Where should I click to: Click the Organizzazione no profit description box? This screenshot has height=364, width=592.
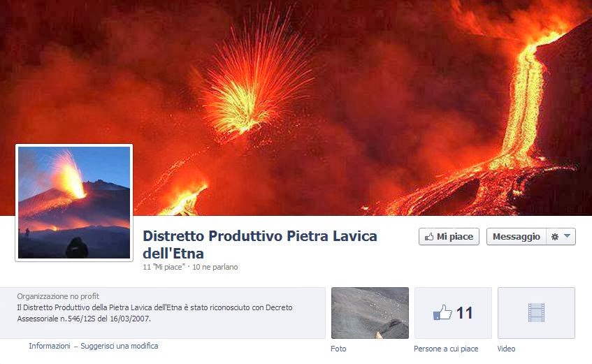162,312
